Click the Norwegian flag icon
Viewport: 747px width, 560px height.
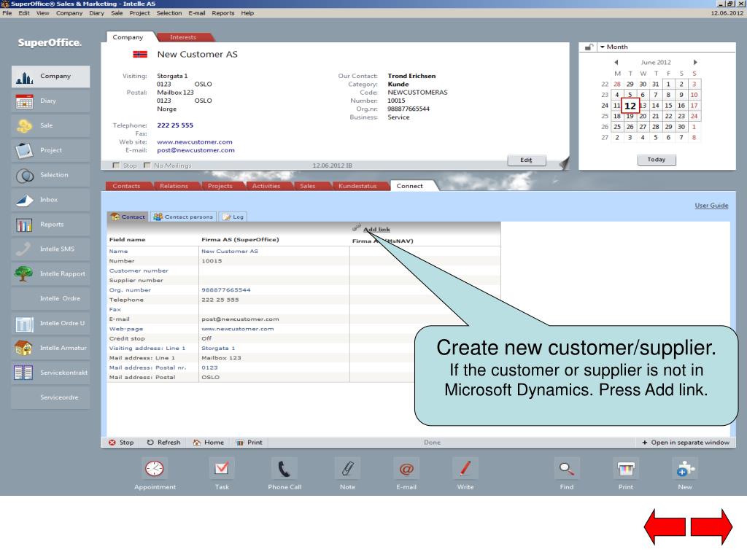tap(140, 54)
